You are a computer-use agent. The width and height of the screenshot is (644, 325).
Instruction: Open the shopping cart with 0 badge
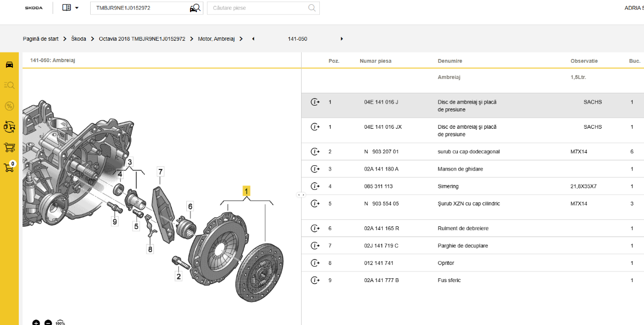[x=9, y=168]
